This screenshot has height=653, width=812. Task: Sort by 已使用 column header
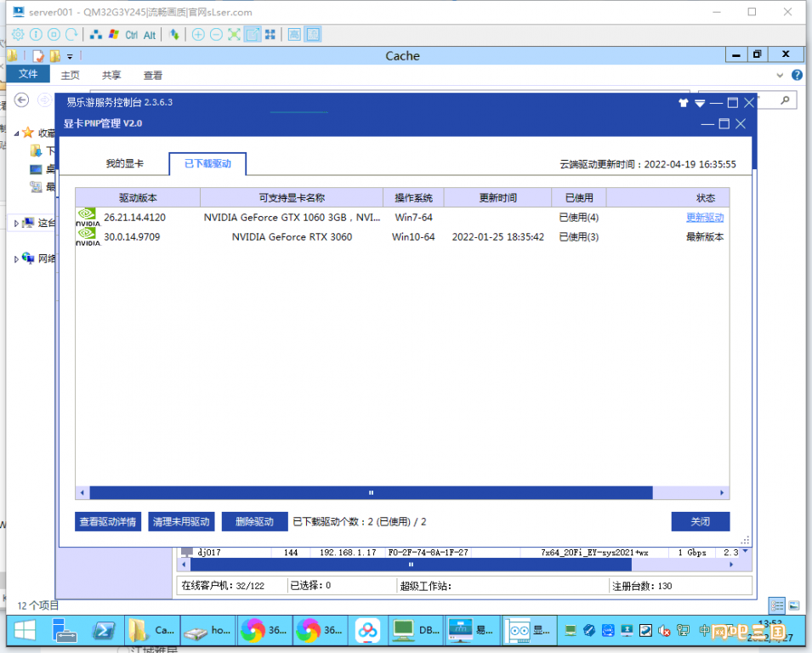[x=578, y=198]
